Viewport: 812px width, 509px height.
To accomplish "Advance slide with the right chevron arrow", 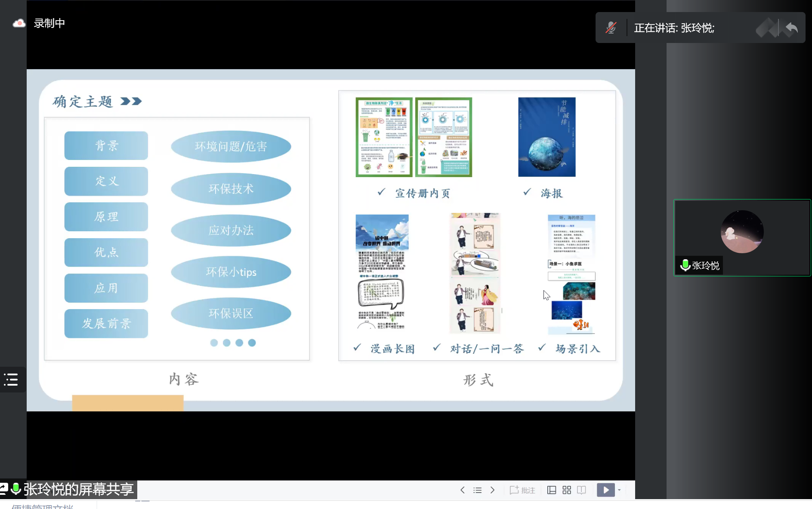I will 493,490.
